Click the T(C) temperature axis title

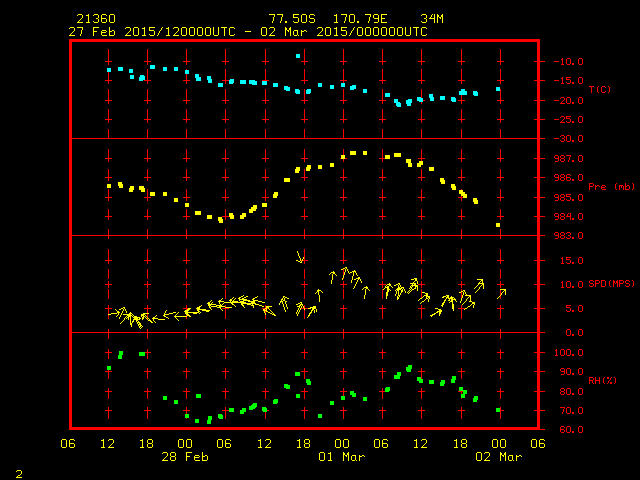click(600, 89)
